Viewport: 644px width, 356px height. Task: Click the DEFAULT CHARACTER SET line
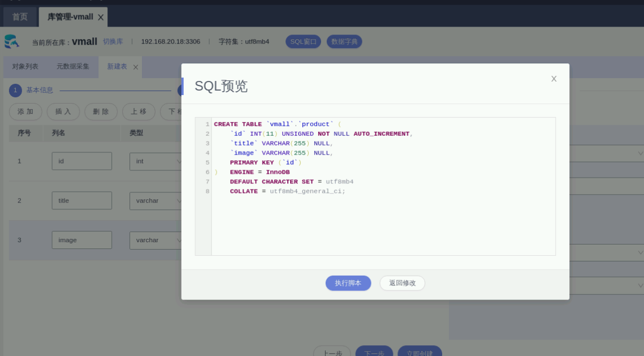[x=292, y=182]
